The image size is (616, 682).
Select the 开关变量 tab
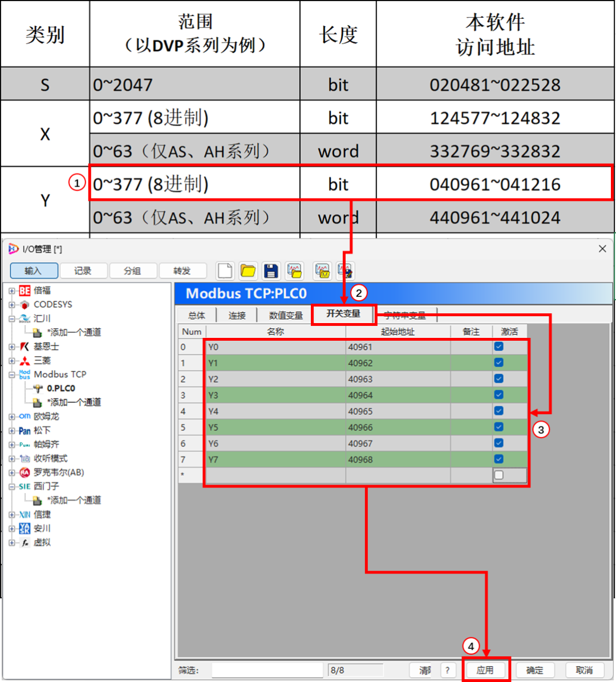(x=343, y=314)
